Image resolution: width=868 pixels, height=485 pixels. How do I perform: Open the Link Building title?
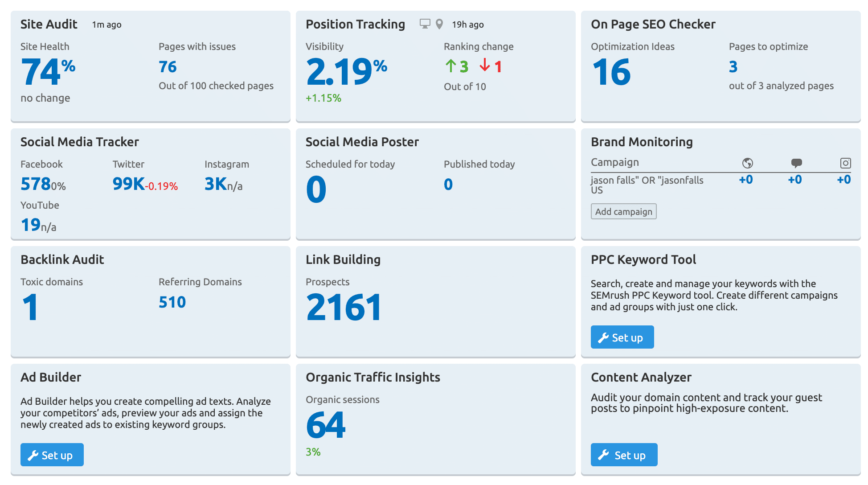pyautogui.click(x=343, y=259)
